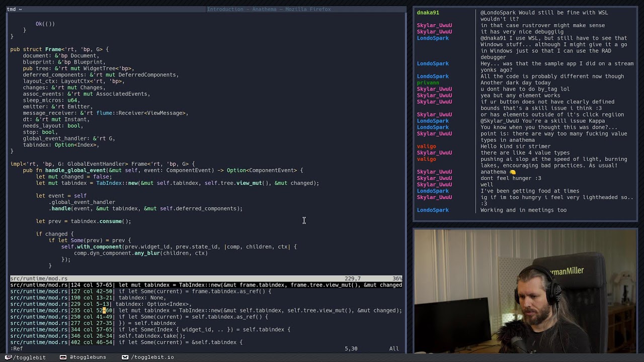The width and height of the screenshot is (644, 362).
Task: Click the 'pub fn handle_global_event' signature line
Action: pyautogui.click(x=163, y=170)
